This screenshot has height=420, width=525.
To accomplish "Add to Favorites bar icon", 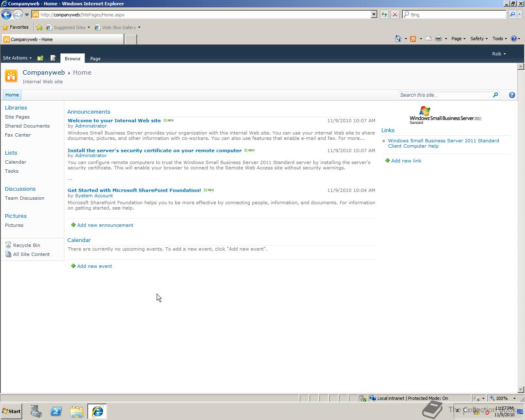I will 39,27.
